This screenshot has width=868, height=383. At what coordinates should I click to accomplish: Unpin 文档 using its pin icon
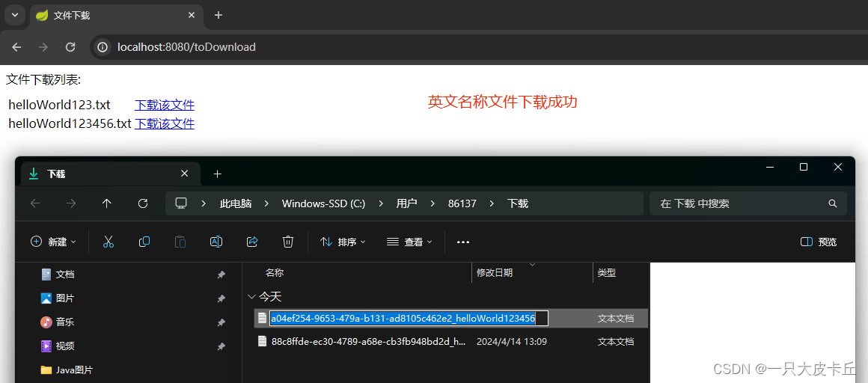[221, 275]
